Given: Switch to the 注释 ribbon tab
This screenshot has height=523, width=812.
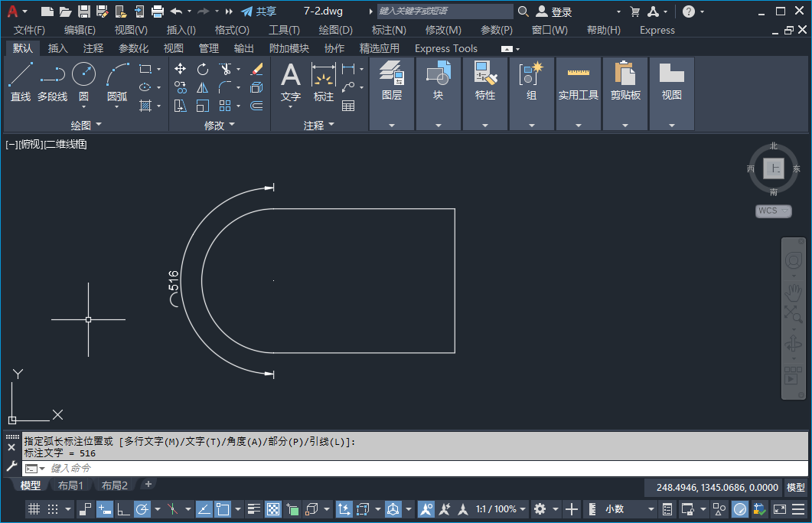Looking at the screenshot, I should (93, 48).
